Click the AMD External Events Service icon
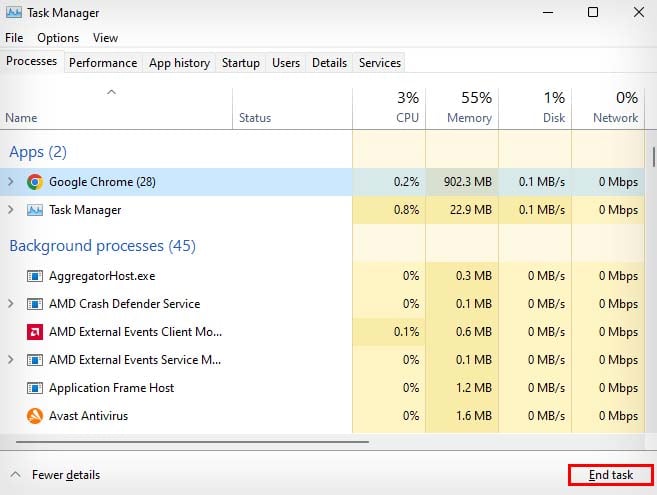The height and width of the screenshot is (495, 657). click(35, 360)
